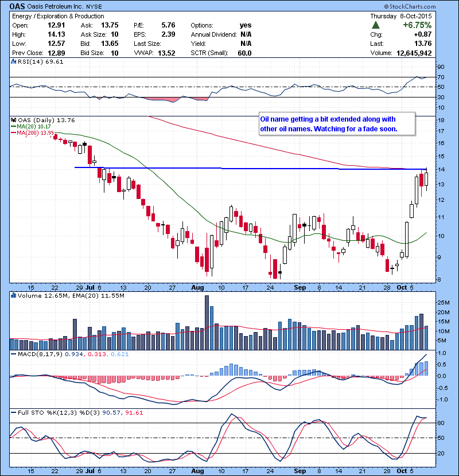Click the volume bars icon beside Volume label

click(x=13, y=295)
